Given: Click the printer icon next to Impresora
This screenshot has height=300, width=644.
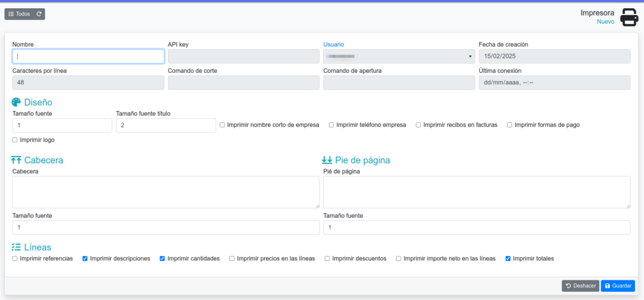Looking at the screenshot, I should point(630,17).
